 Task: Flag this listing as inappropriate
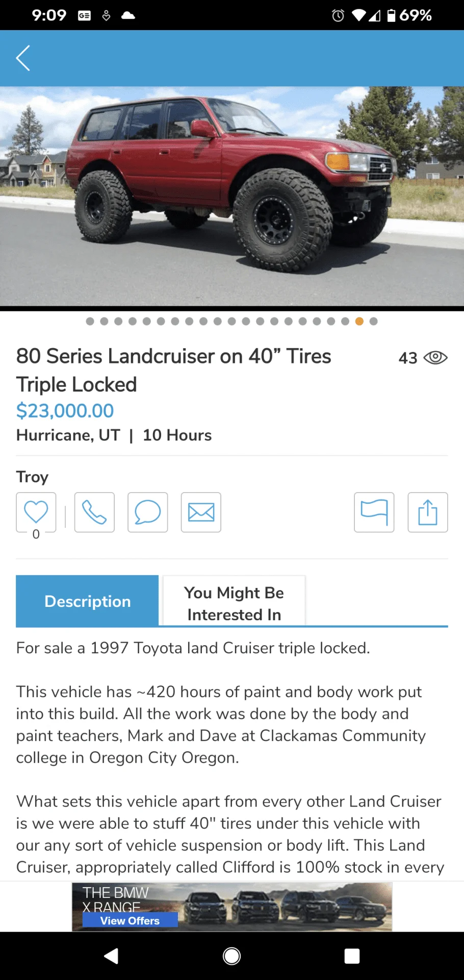click(374, 512)
